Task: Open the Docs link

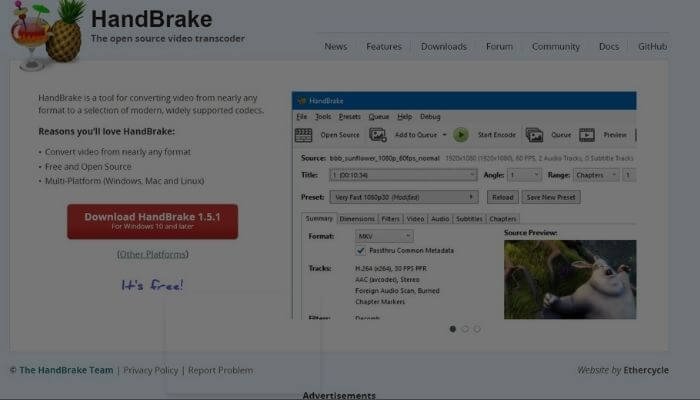Action: point(609,46)
